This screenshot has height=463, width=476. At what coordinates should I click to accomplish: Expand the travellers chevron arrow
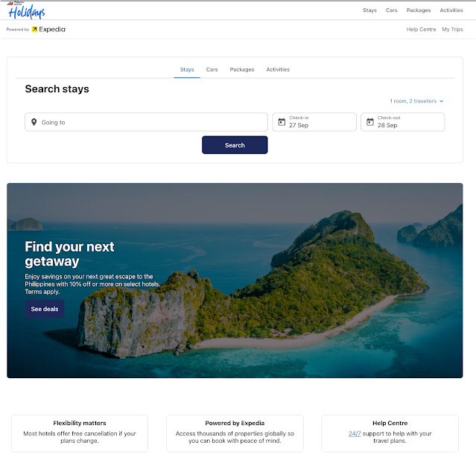coord(442,101)
